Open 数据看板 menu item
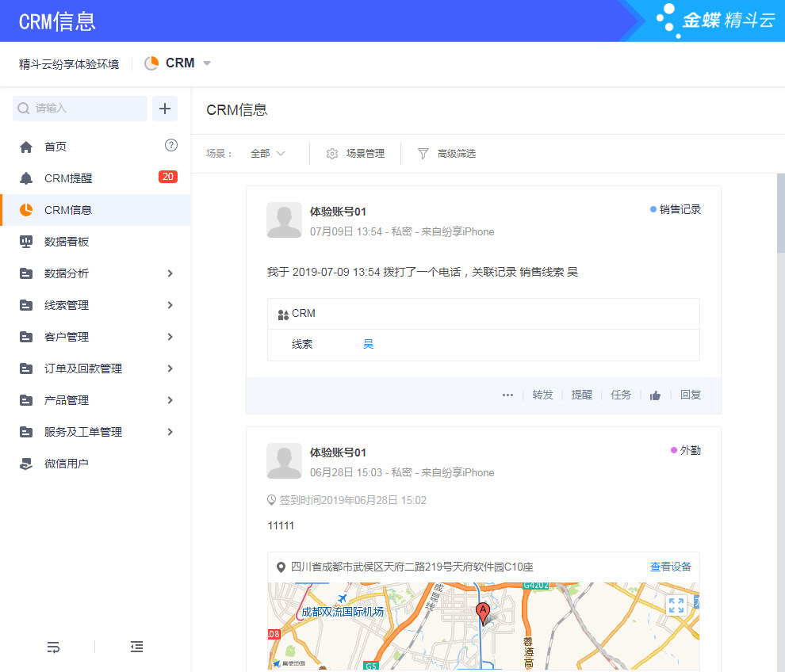The image size is (785, 672). [x=95, y=242]
